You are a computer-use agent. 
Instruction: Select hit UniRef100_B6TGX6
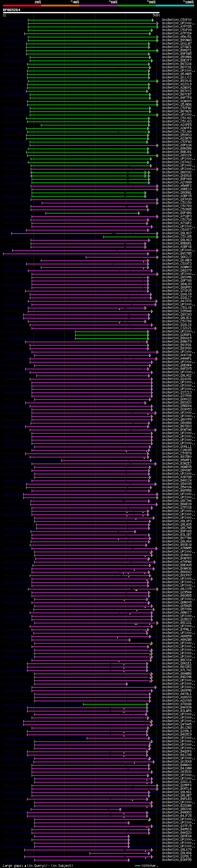(177, 64)
